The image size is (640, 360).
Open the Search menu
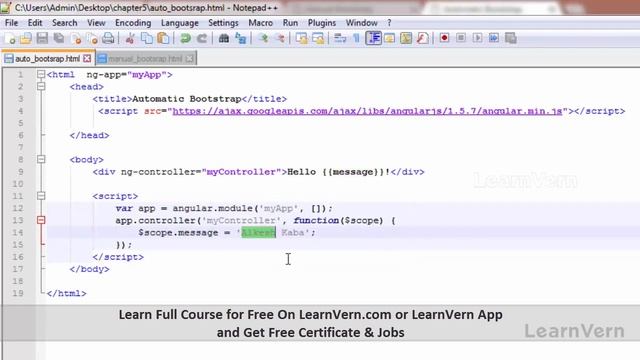pyautogui.click(x=64, y=23)
